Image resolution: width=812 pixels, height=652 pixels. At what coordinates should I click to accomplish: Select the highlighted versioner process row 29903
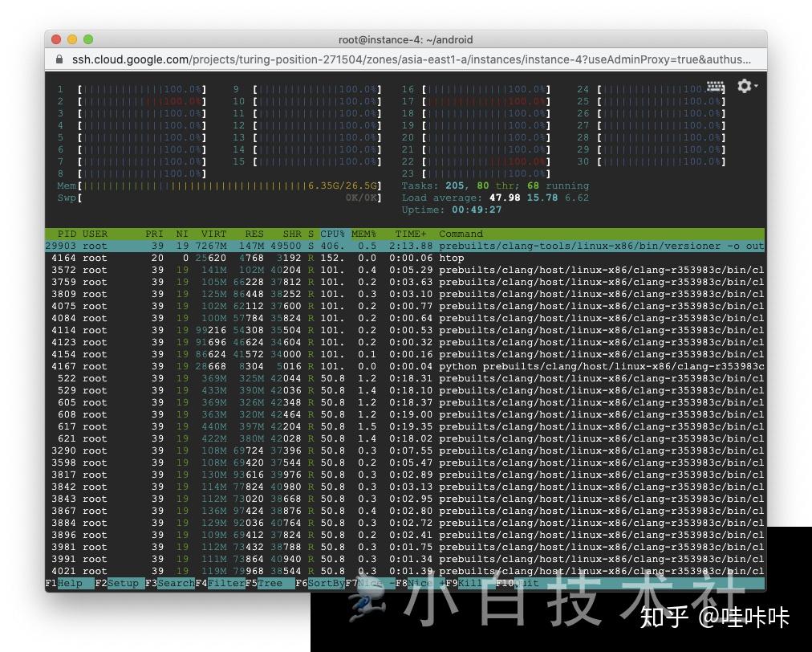(321, 246)
